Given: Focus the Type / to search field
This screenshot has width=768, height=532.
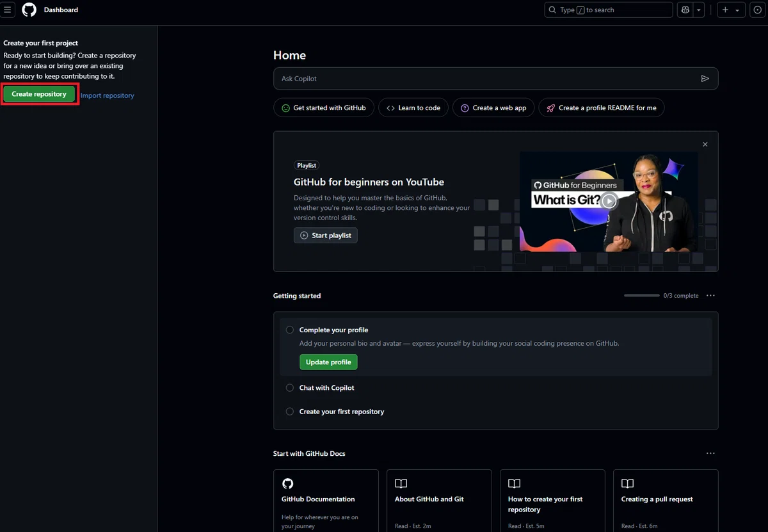Looking at the screenshot, I should 608,10.
